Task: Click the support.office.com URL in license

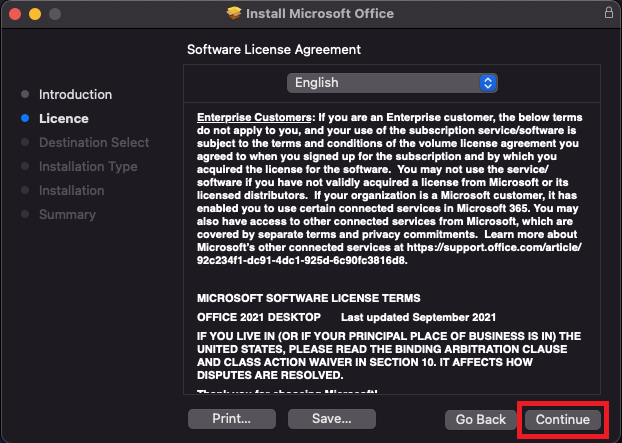Action: pyautogui.click(x=389, y=254)
